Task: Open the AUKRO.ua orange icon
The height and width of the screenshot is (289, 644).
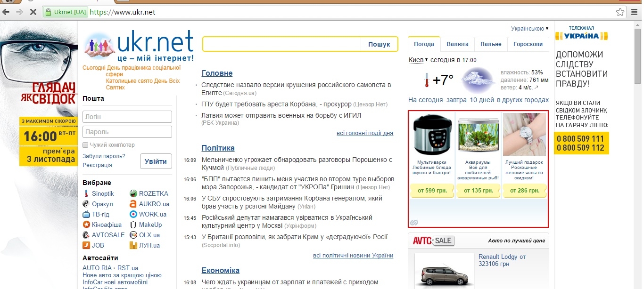Action: pos(133,204)
